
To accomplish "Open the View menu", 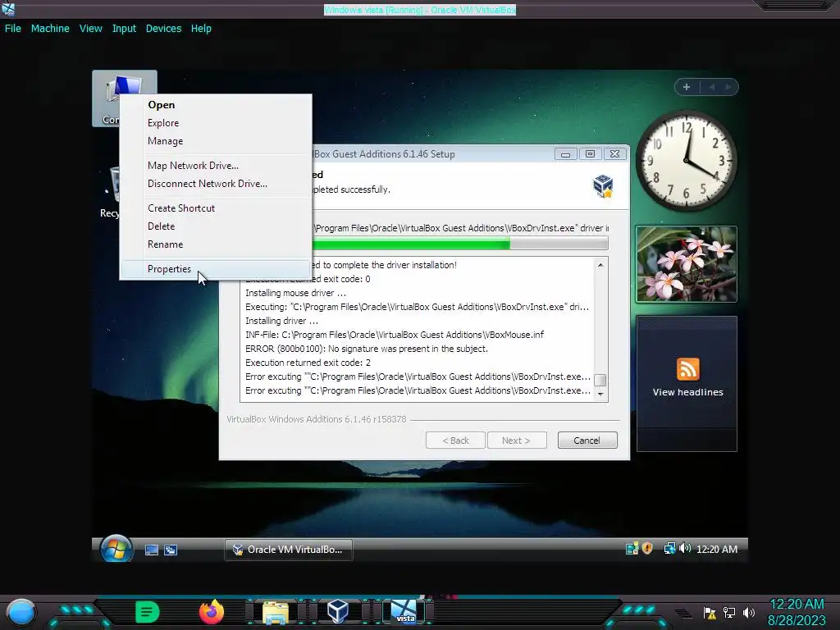I will click(90, 29).
